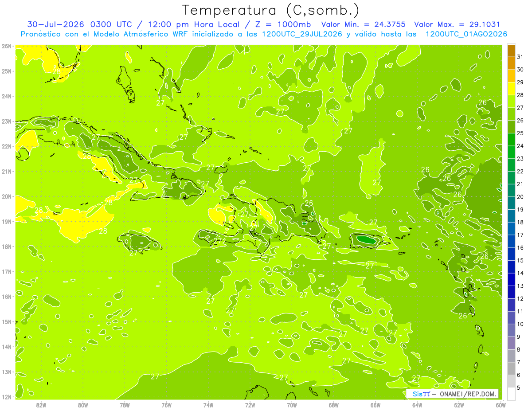This screenshot has height=411, width=532.
Task: Select the blue 15–16 legend swatch
Action: [511, 254]
